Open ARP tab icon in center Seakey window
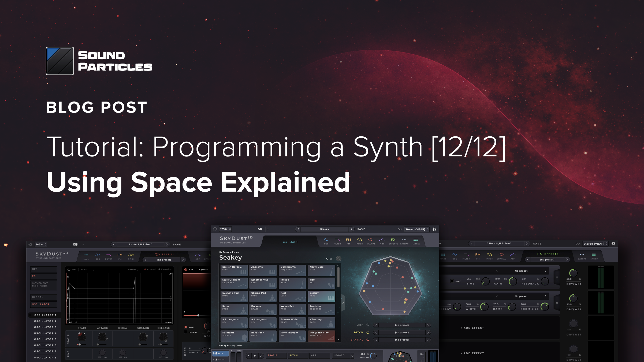 [382, 241]
